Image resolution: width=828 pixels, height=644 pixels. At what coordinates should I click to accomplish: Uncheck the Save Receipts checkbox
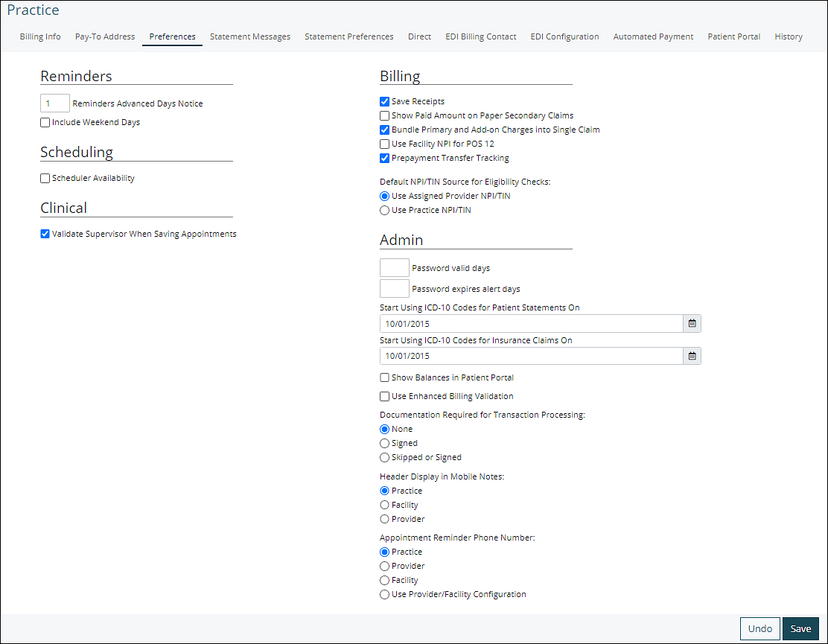[384, 101]
